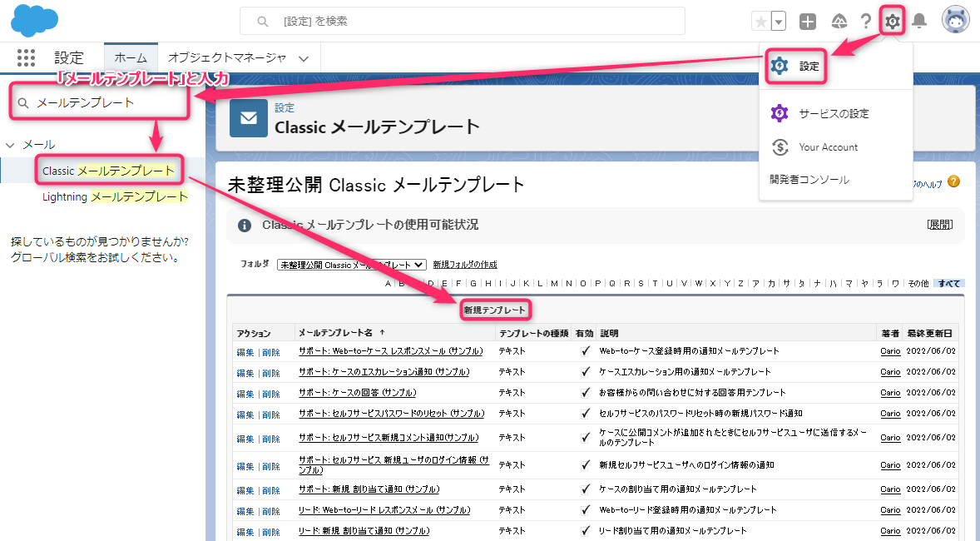Open the chevron next to オブジェクトマネージャ
This screenshot has width=980, height=541.
(x=304, y=58)
